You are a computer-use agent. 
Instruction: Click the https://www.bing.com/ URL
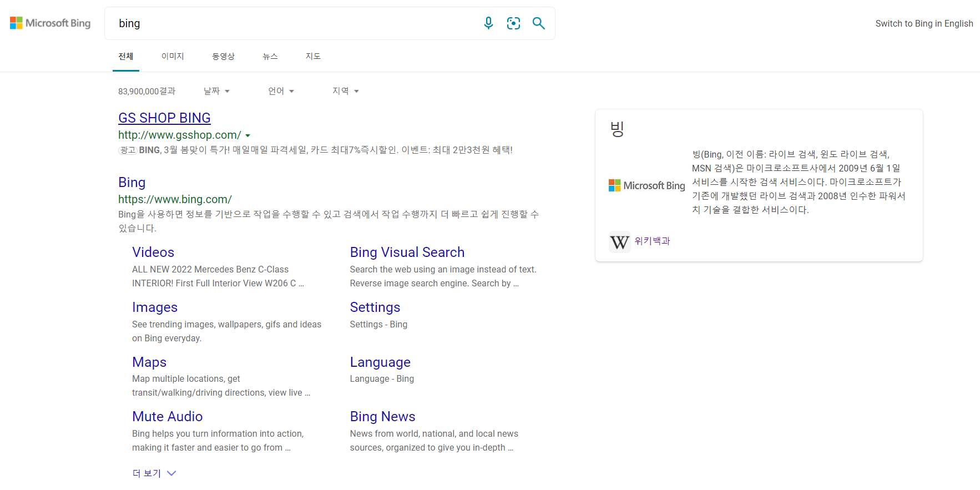pos(175,199)
